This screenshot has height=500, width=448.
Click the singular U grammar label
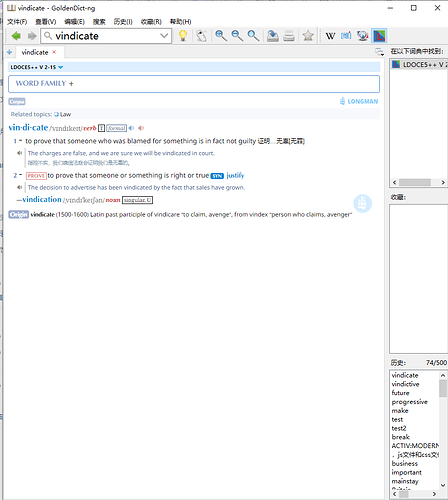pos(137,200)
